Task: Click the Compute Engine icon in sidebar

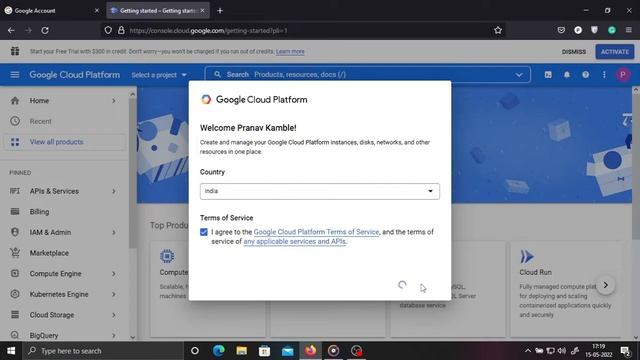Action: pyautogui.click(x=15, y=273)
